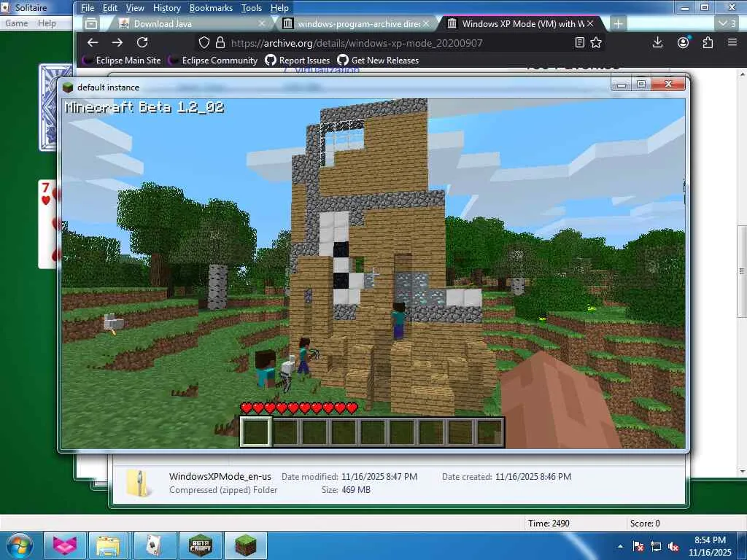This screenshot has width=747, height=560.
Task: Open Firefox Tools menu
Action: [x=251, y=8]
